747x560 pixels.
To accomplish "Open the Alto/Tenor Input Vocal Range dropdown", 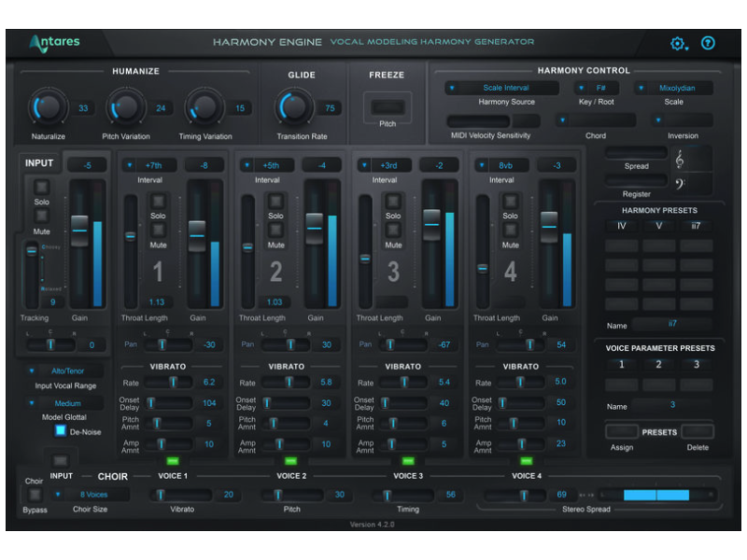I will (63, 371).
